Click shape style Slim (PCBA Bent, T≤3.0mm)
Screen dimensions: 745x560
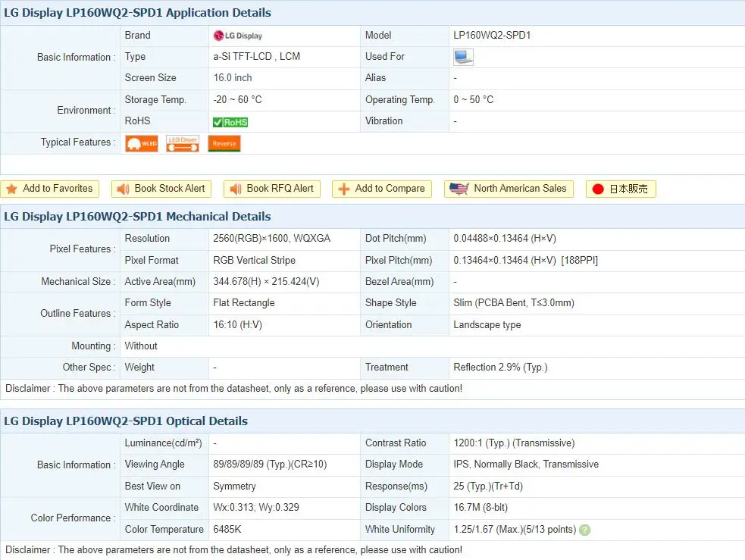(x=514, y=303)
